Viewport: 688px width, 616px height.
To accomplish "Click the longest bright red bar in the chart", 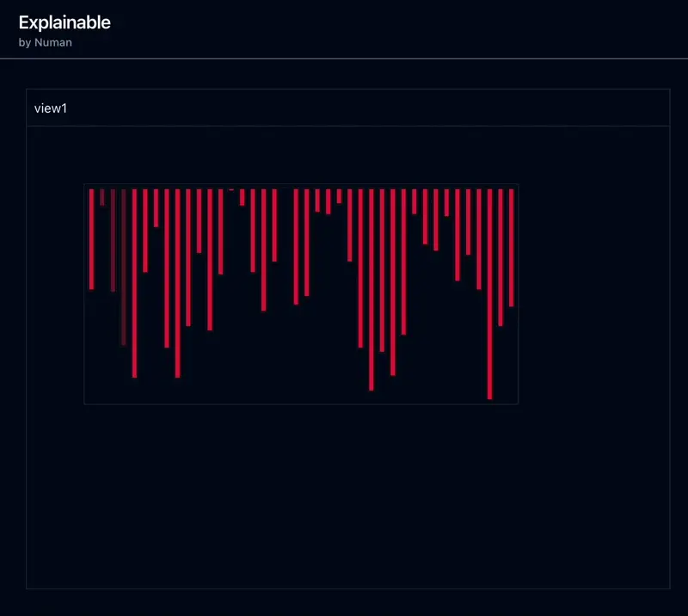I will (489, 294).
